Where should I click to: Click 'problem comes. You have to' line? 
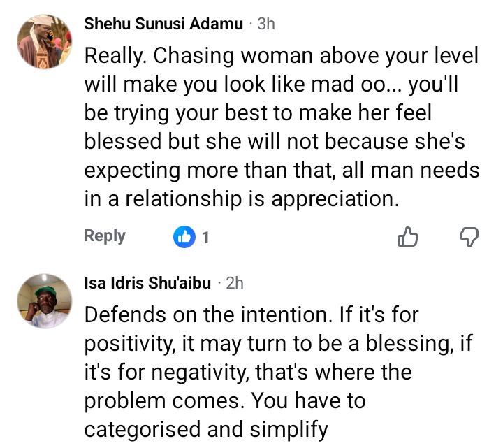pyautogui.click(x=225, y=400)
